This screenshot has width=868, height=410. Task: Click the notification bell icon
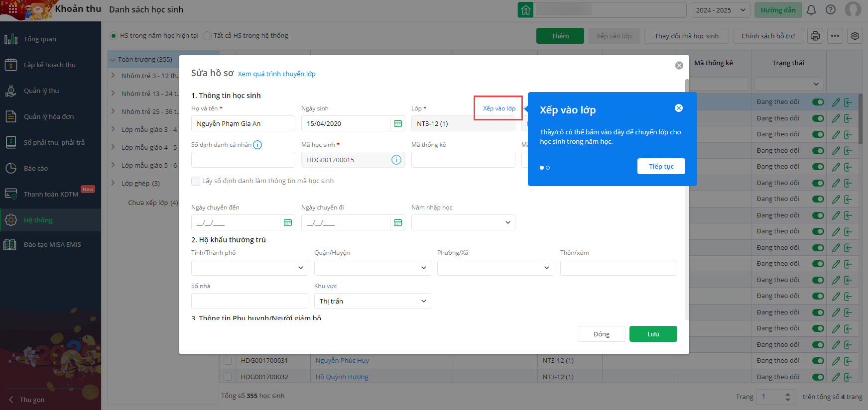tap(811, 10)
